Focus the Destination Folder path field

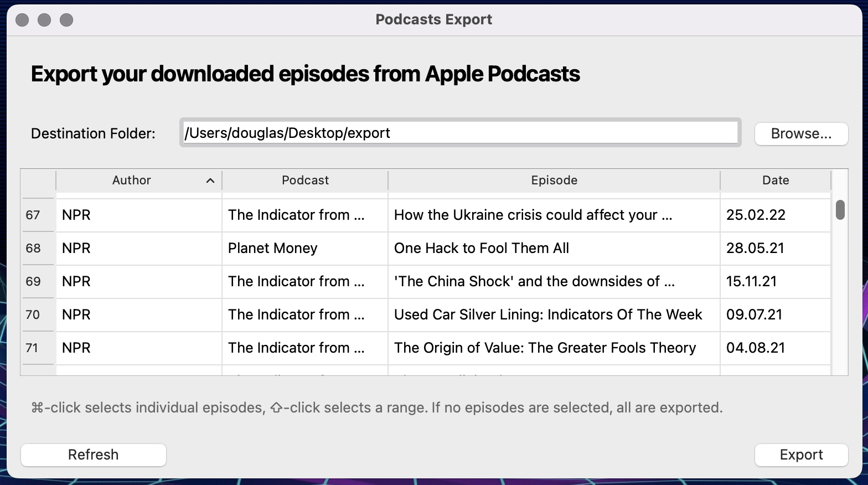pyautogui.click(x=460, y=133)
